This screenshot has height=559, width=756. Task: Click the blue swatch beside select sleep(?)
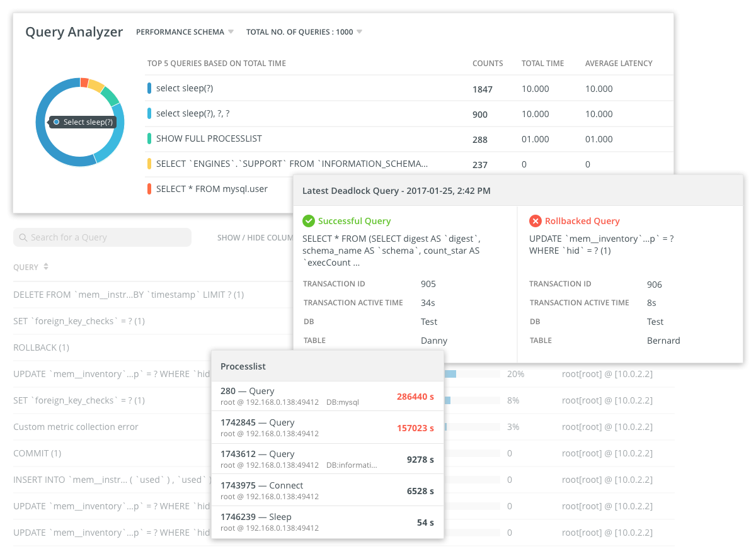pos(149,89)
